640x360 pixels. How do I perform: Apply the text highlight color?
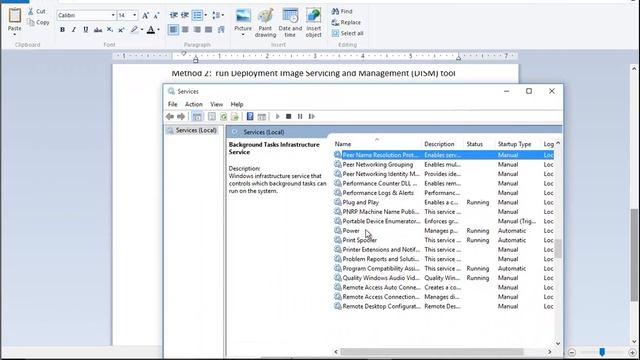pyautogui.click(x=134, y=29)
